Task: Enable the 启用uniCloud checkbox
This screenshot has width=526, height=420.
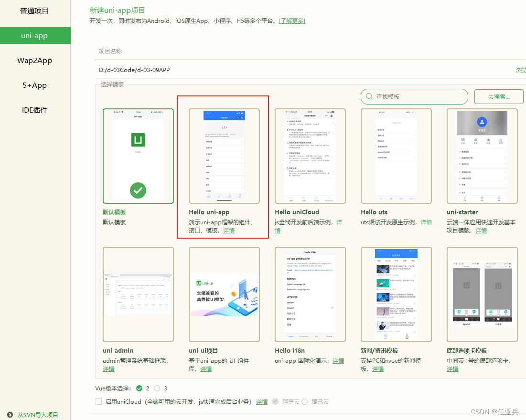Action: [x=98, y=401]
